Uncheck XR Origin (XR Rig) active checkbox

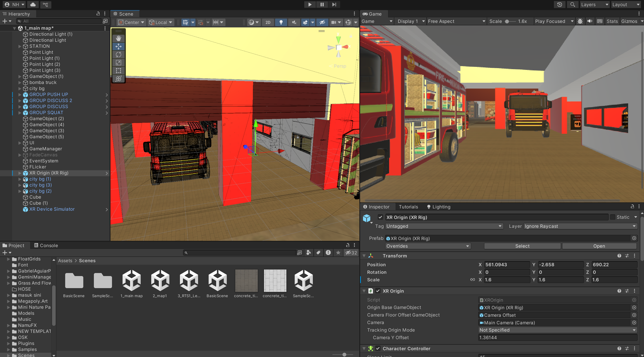tap(380, 217)
